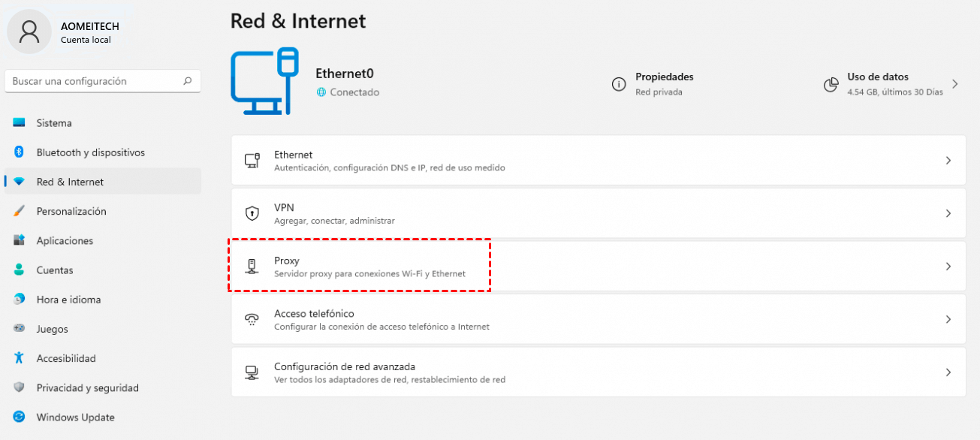Open Configuración de red avanzada

(x=599, y=371)
